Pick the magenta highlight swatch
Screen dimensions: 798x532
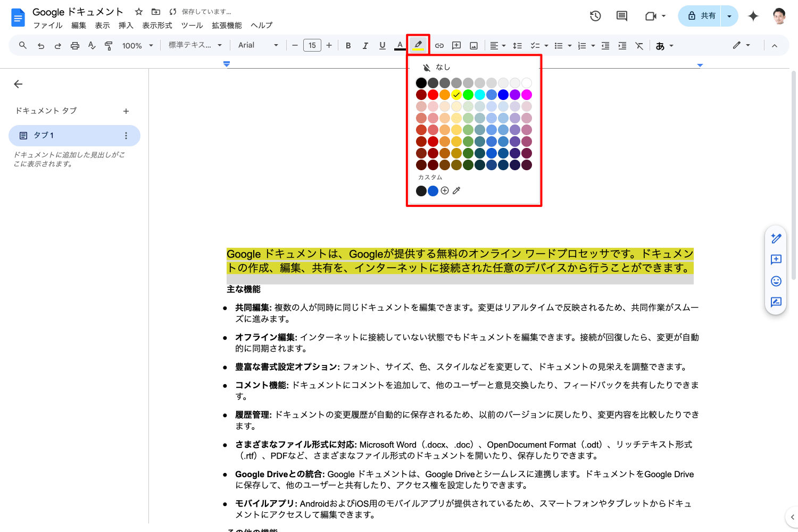(x=527, y=95)
